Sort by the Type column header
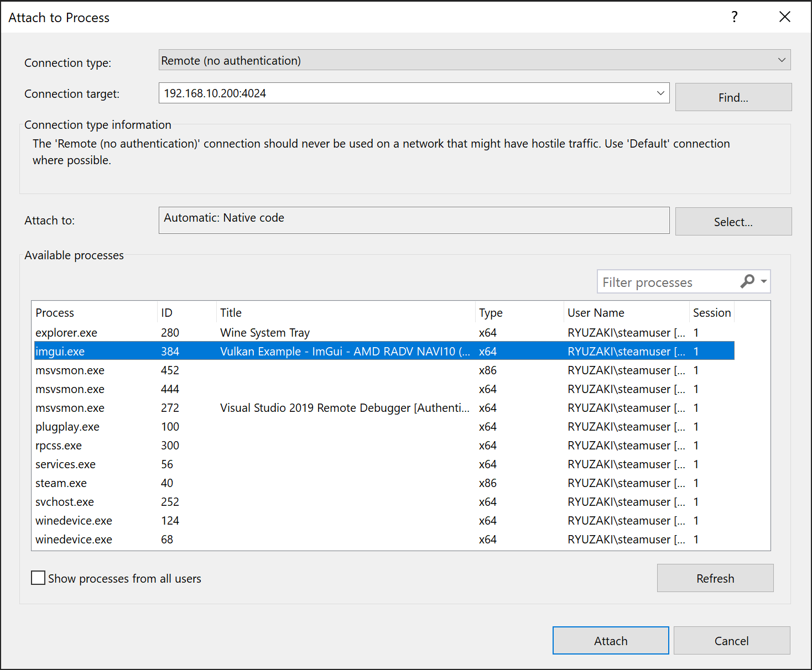The image size is (812, 670). [520, 313]
